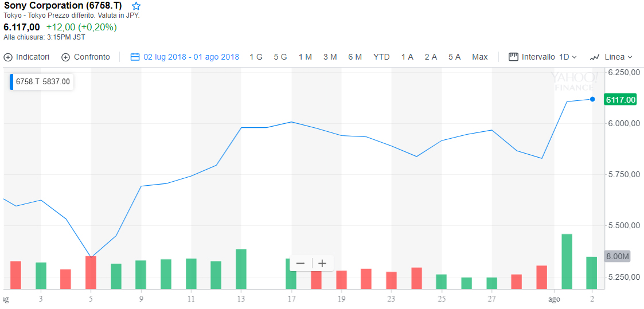Open the date range picker 02 lug 2018 - 01 ago 2018
The image size is (644, 309).
tap(185, 57)
